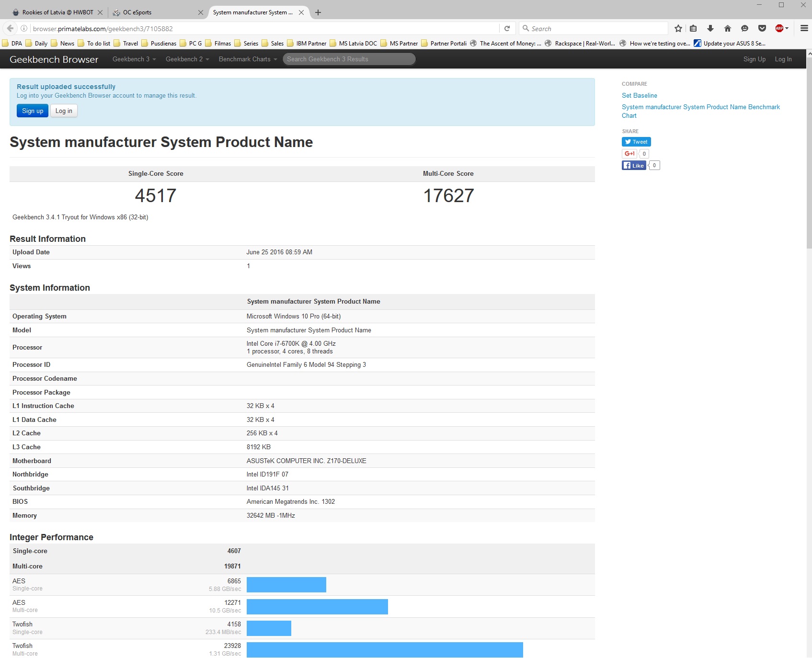The image size is (812, 658).
Task: Open the MS Latvia DOC bookmarks folder
Action: point(354,43)
